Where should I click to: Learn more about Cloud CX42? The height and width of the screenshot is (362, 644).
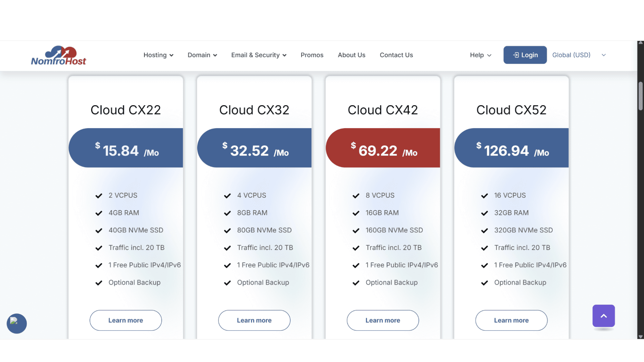pyautogui.click(x=383, y=320)
